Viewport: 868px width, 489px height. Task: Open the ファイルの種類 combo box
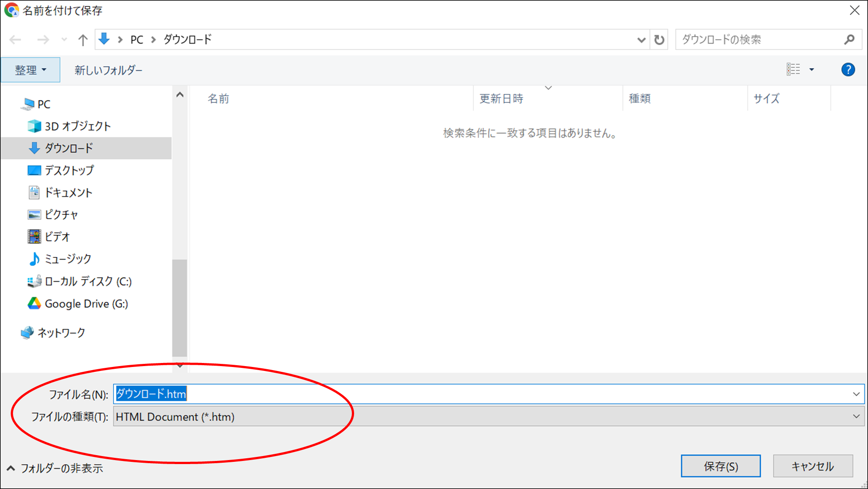click(489, 417)
